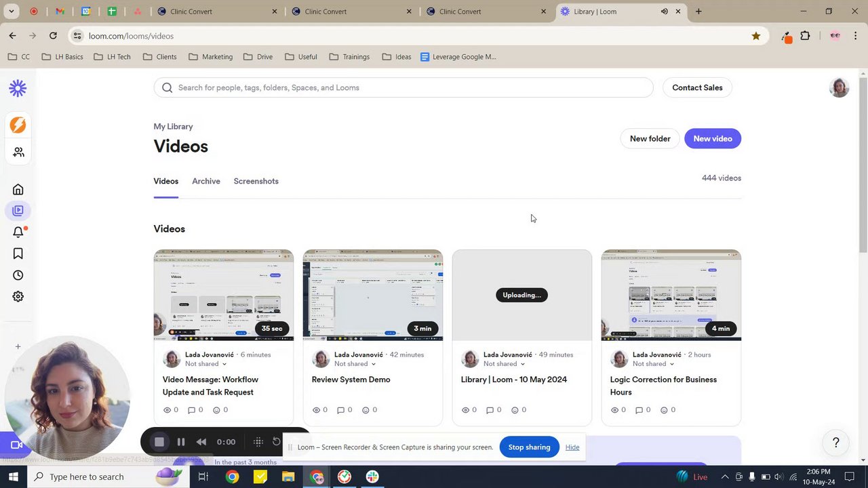
Task: Open the Loom logo home icon
Action: point(18,88)
